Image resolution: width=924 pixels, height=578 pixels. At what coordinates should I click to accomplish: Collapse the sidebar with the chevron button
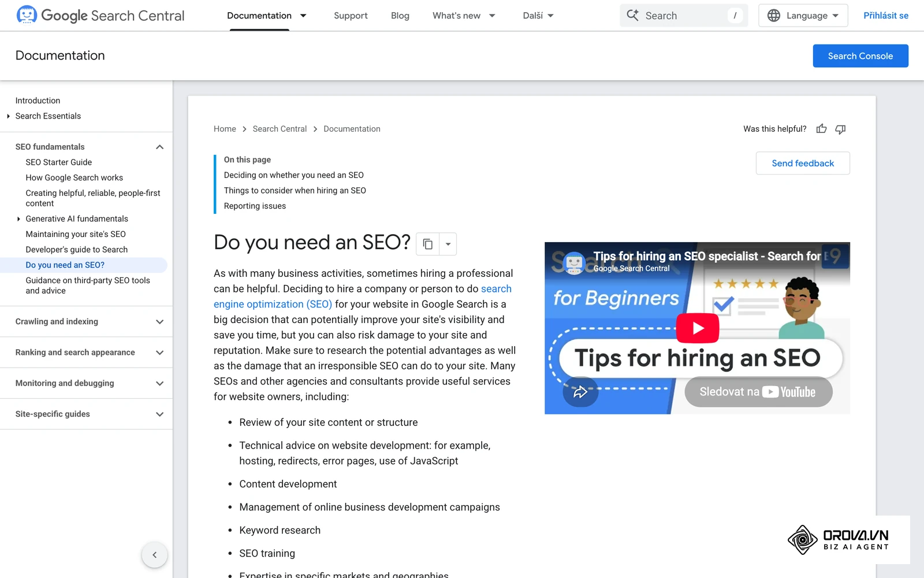click(154, 555)
